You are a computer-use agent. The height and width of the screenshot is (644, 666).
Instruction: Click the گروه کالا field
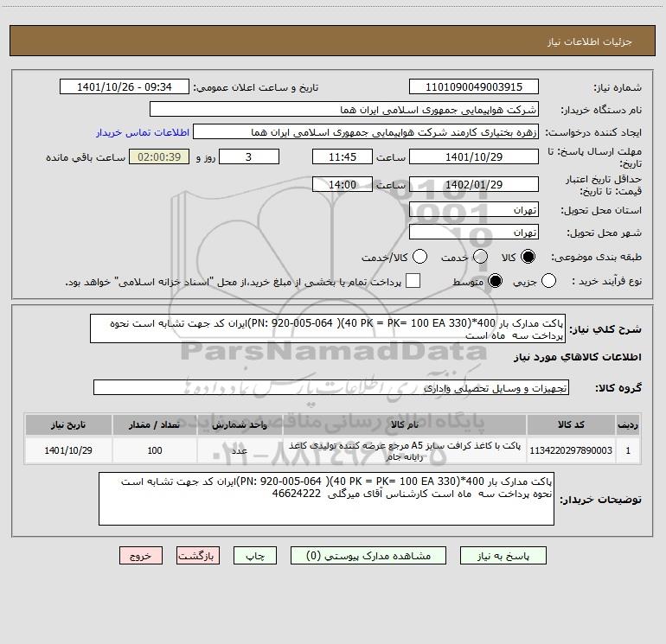331,387
